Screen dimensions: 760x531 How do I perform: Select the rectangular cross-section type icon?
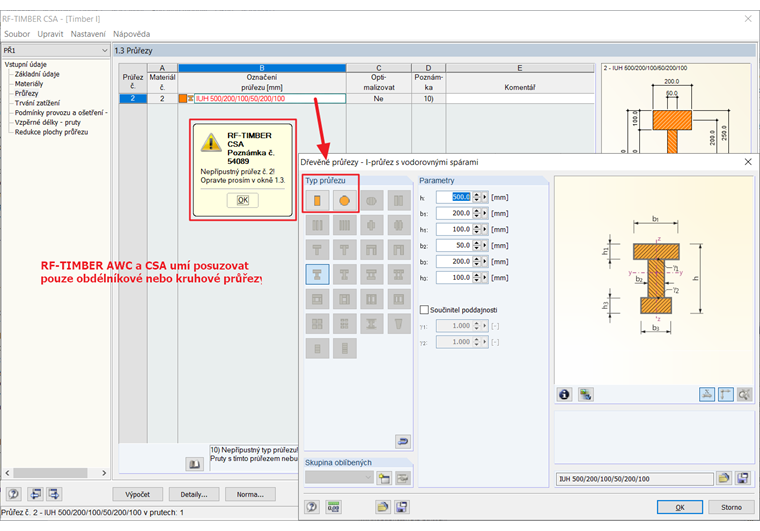click(x=317, y=201)
